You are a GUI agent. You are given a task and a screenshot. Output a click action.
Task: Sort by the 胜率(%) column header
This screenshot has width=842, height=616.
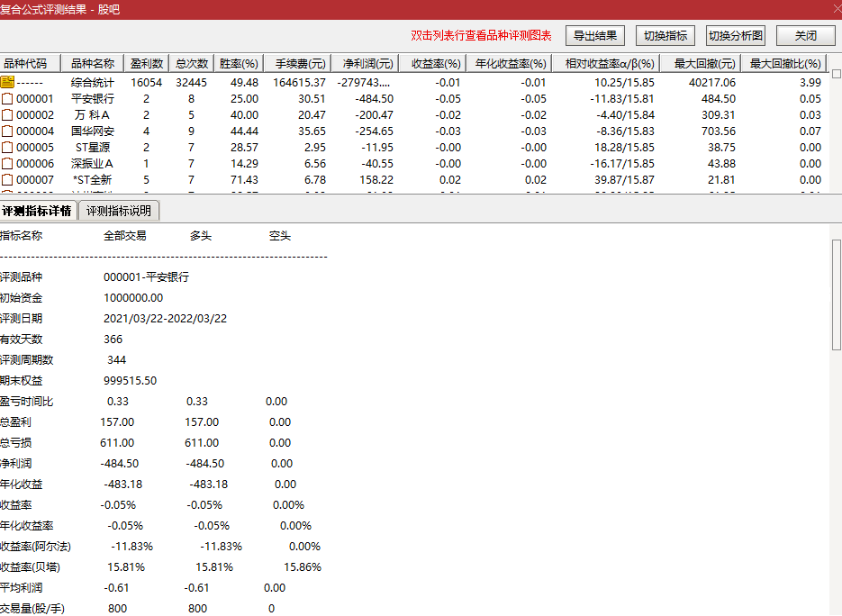pyautogui.click(x=239, y=63)
